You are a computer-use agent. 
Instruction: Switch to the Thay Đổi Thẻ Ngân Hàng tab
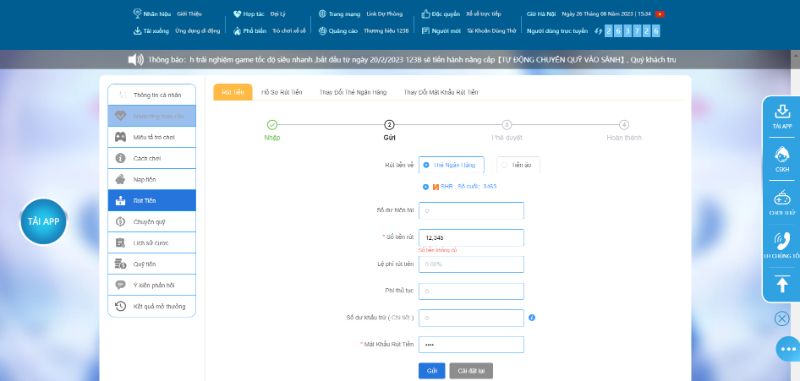(x=353, y=92)
